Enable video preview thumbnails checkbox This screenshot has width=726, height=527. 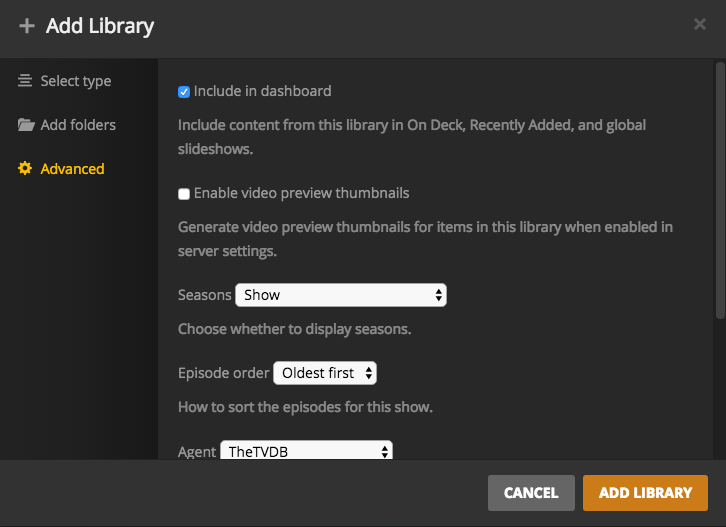point(184,194)
